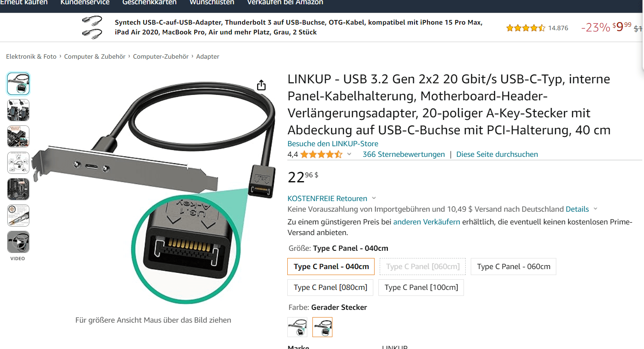Click the share icon above product image
The height and width of the screenshot is (349, 644).
(x=261, y=85)
